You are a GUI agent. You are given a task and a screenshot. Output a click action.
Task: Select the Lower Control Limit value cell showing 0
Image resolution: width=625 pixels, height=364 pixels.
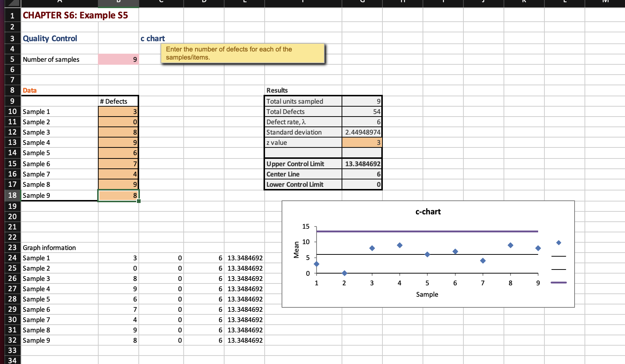[362, 184]
